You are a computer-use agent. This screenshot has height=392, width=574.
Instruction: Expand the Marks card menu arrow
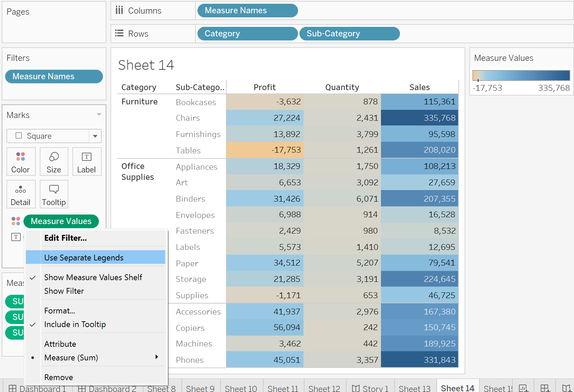pyautogui.click(x=99, y=115)
